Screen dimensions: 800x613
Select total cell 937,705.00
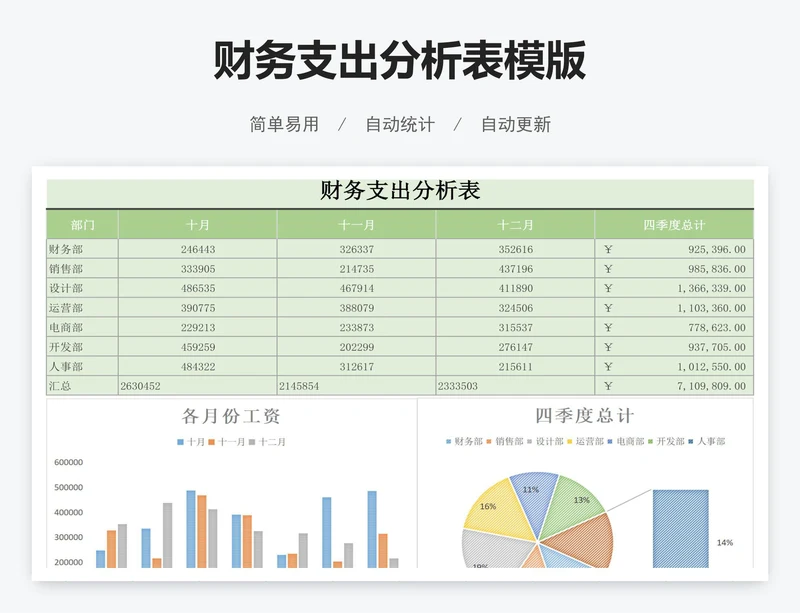coord(674,347)
